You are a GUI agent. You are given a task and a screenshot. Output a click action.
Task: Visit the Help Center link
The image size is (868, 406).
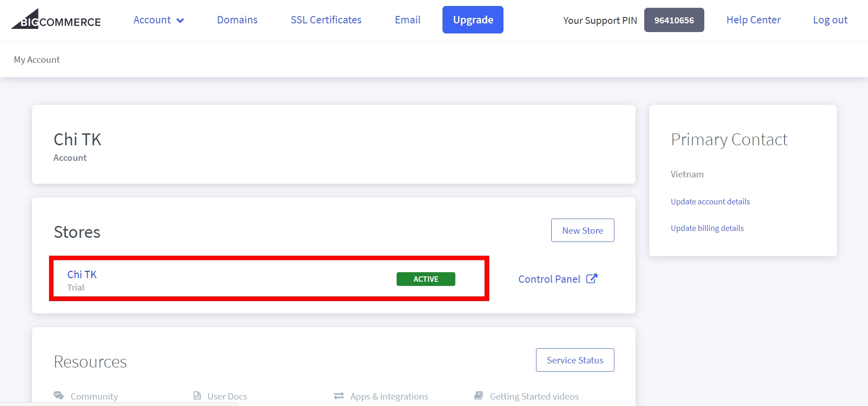[x=753, y=20]
